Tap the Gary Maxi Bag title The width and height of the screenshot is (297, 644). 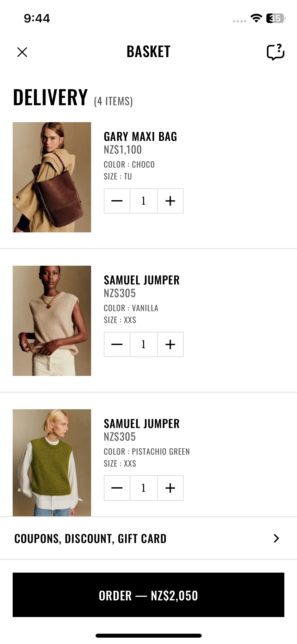tap(140, 137)
